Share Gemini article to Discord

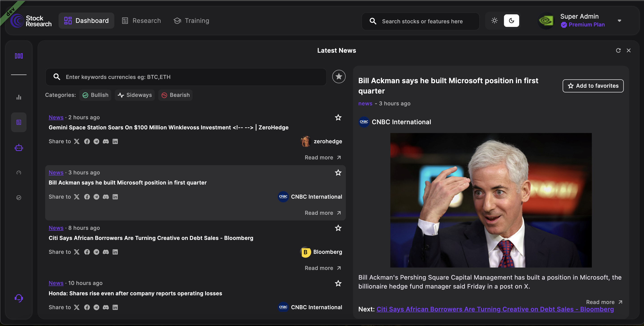tap(106, 141)
